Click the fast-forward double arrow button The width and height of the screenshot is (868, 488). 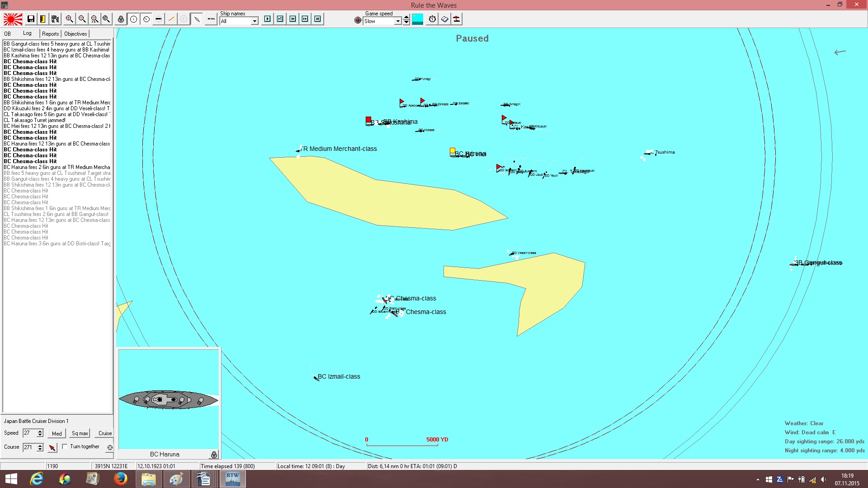(x=305, y=19)
